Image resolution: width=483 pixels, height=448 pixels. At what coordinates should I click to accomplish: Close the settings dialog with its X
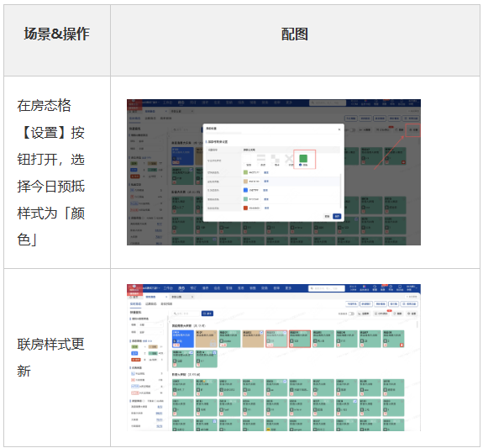(x=339, y=129)
